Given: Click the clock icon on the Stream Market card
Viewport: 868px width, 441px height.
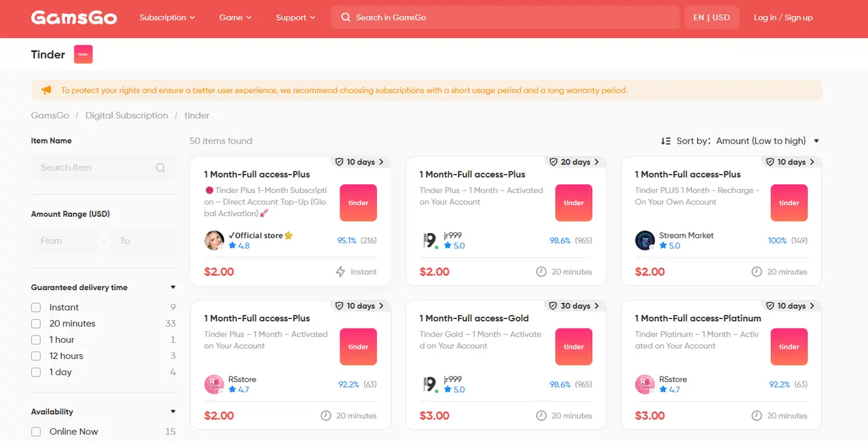Looking at the screenshot, I should 757,272.
